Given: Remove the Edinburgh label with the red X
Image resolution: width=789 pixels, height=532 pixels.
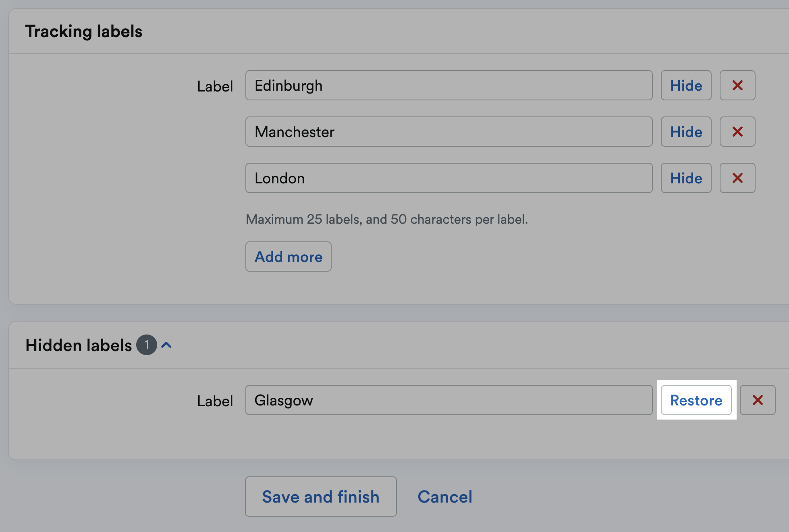Looking at the screenshot, I should [x=737, y=85].
